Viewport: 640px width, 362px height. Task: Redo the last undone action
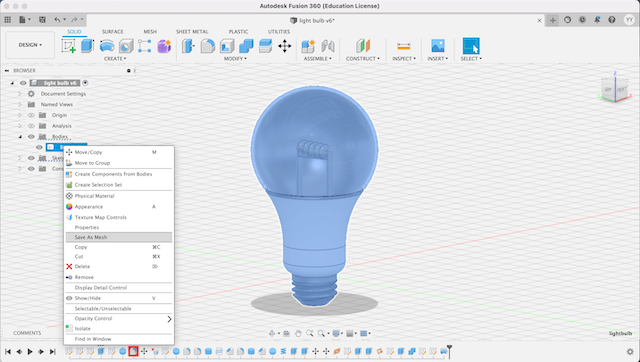pos(74,20)
